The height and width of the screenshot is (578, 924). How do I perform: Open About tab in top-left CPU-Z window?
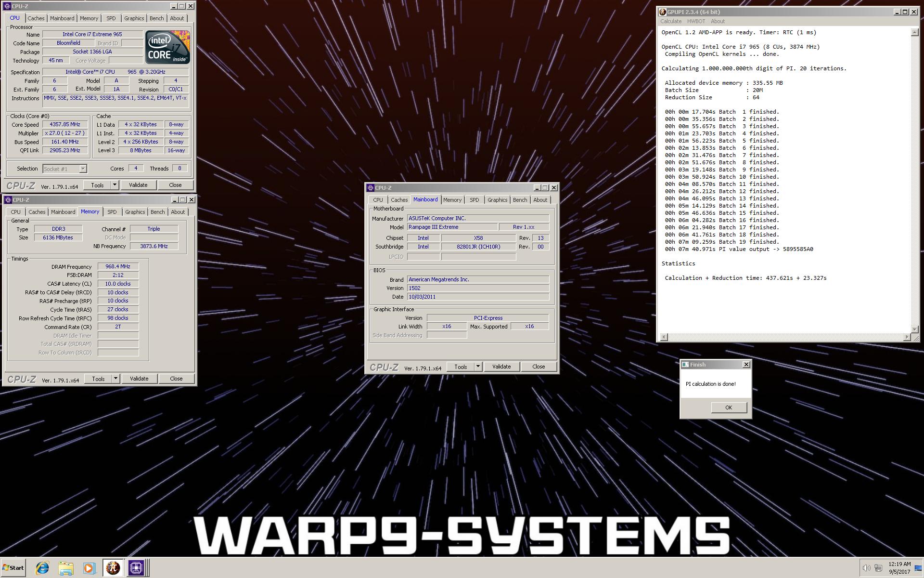pos(177,18)
